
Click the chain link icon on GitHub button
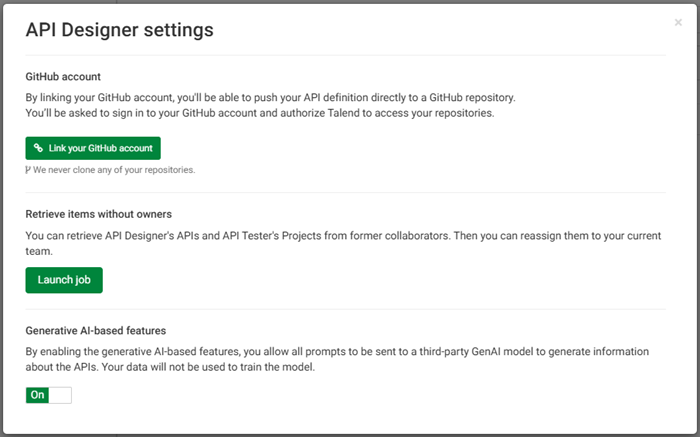click(38, 148)
